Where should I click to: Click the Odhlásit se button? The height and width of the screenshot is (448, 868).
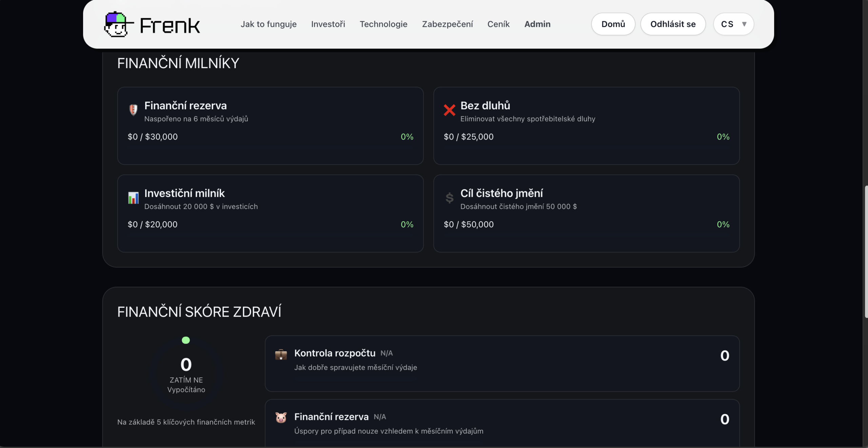pos(673,24)
